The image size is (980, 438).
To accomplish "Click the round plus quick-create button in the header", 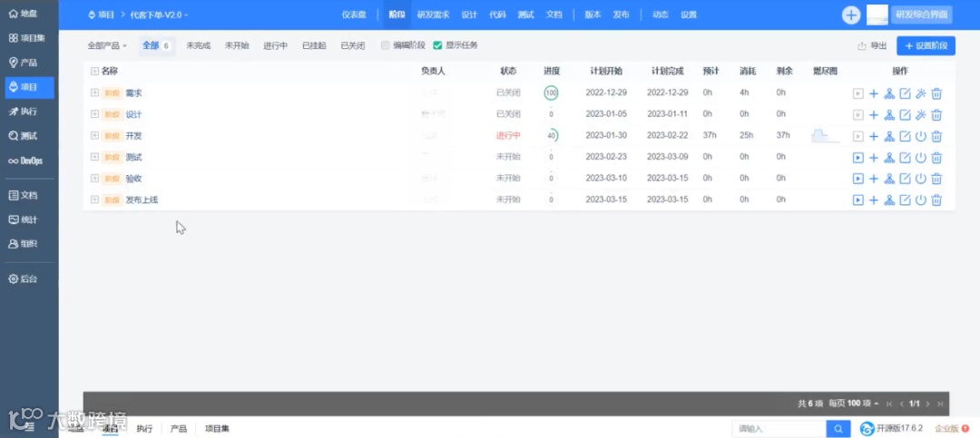I will (x=850, y=15).
